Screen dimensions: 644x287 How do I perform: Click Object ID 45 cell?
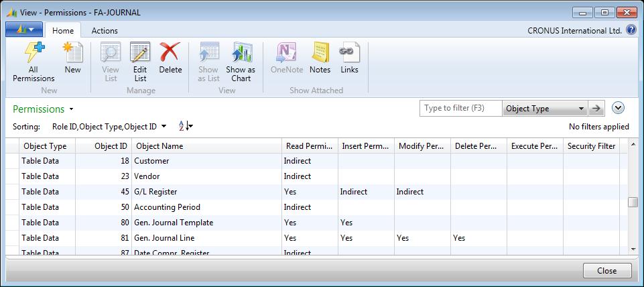[103, 192]
